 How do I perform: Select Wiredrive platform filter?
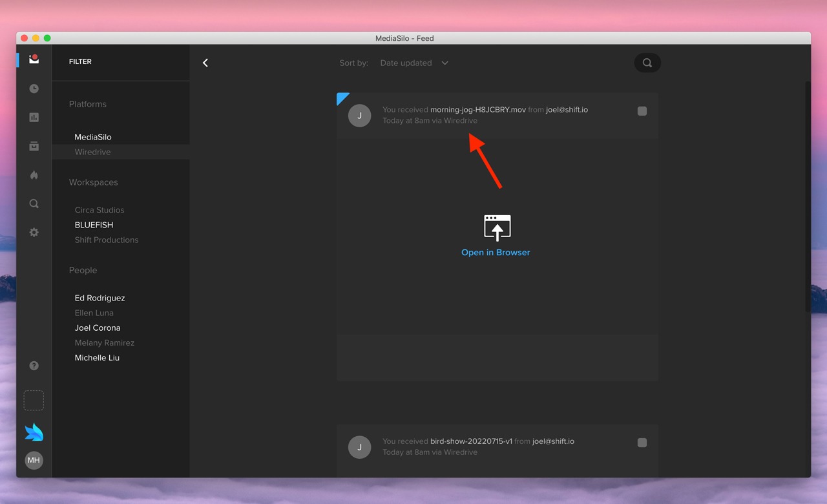[93, 152]
